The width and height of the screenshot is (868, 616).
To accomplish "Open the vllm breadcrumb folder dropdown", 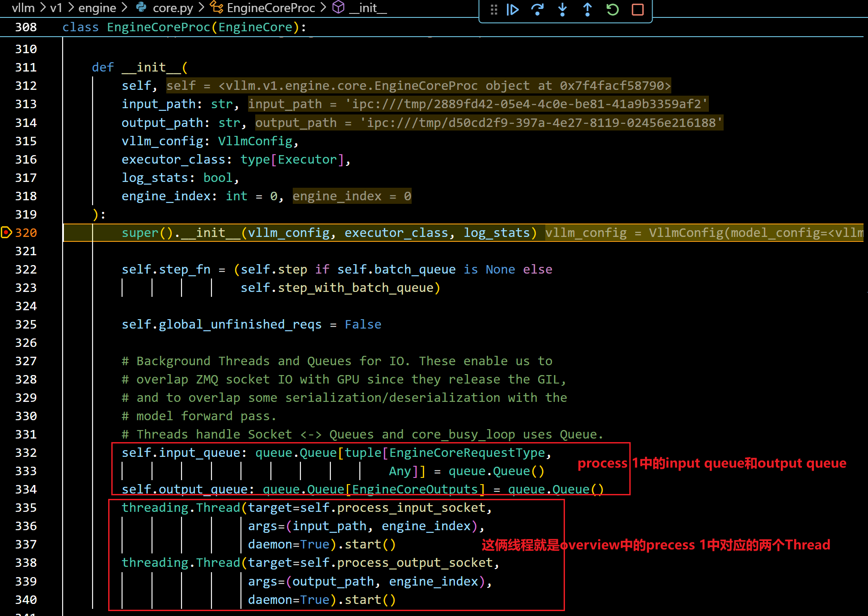I will (23, 8).
